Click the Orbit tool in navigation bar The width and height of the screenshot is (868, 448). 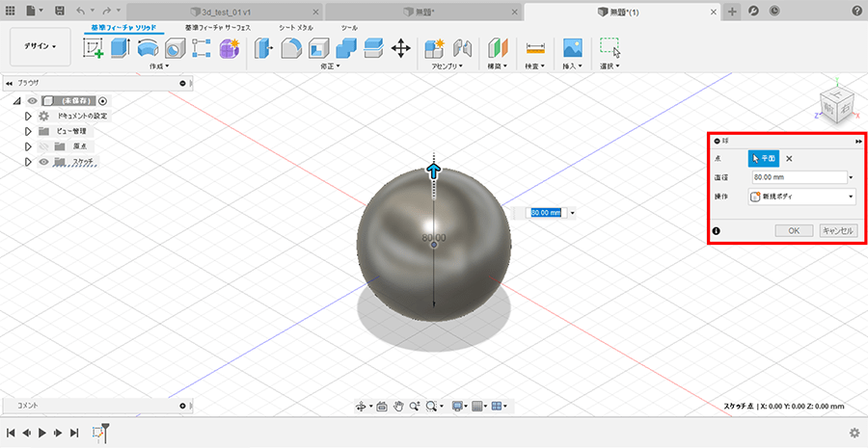(361, 407)
